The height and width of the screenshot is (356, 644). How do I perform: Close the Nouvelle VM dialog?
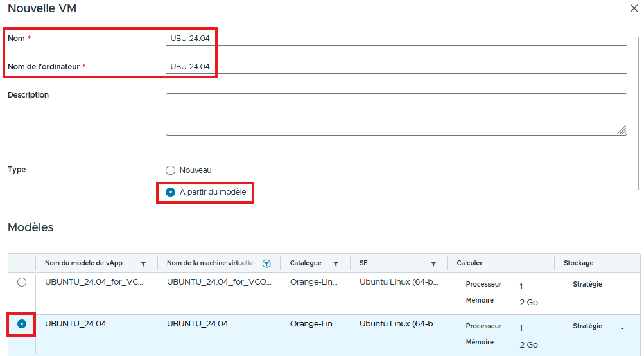coord(634,8)
